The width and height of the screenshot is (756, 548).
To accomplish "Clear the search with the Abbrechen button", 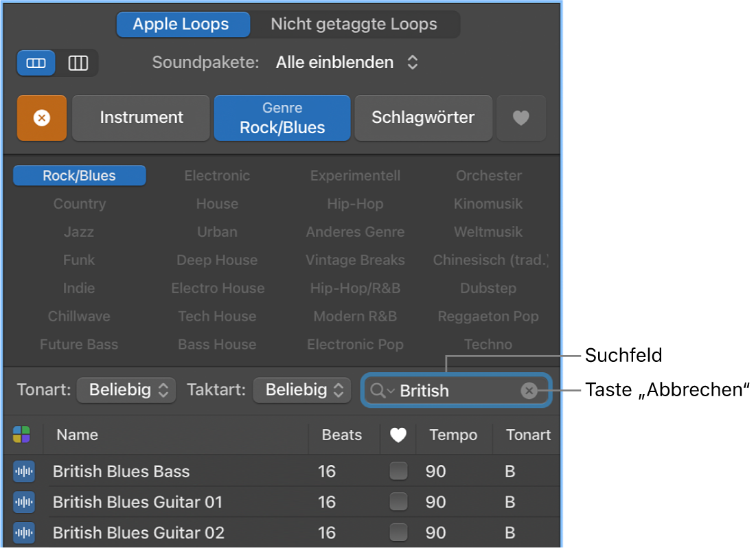I will 529,390.
